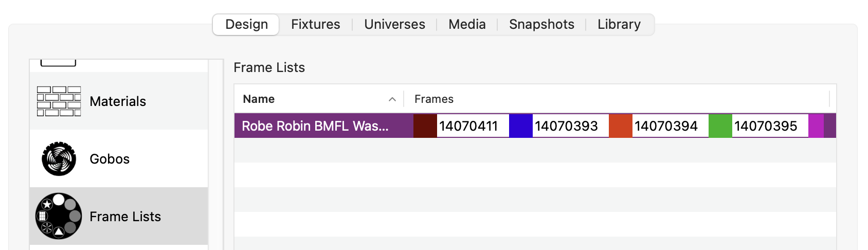The image size is (868, 250).
Task: Switch to the Media tab
Action: point(467,24)
